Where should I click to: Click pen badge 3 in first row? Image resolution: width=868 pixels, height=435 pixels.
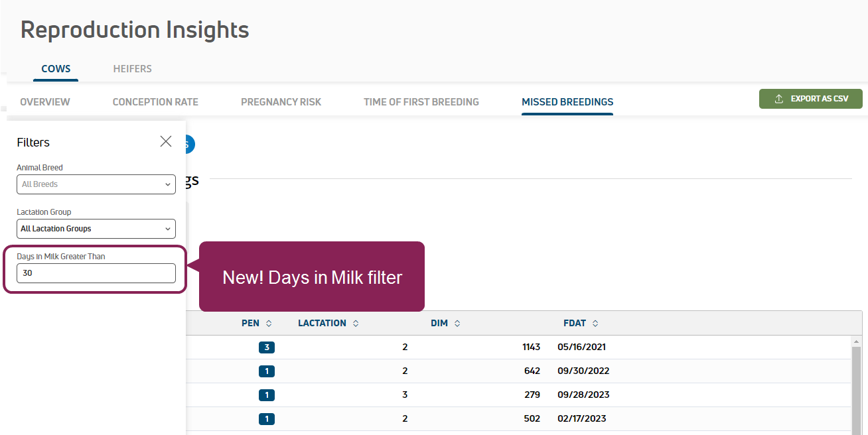point(267,347)
